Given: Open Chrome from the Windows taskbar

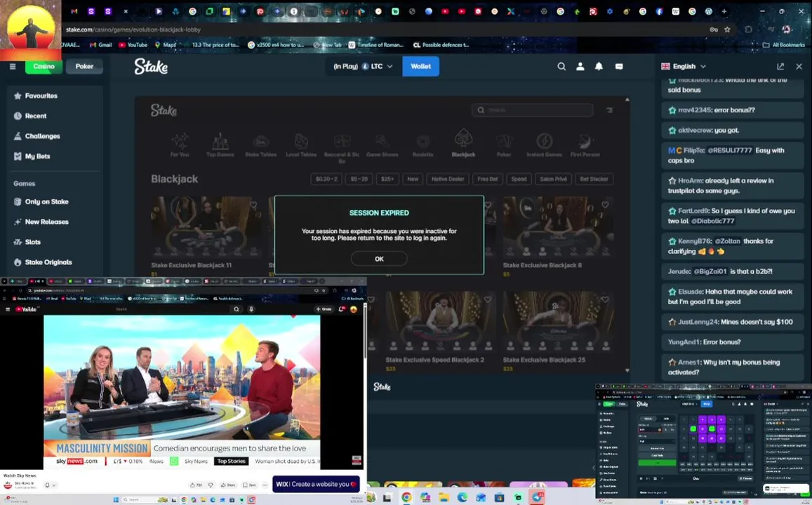Looking at the screenshot, I should (x=406, y=497).
